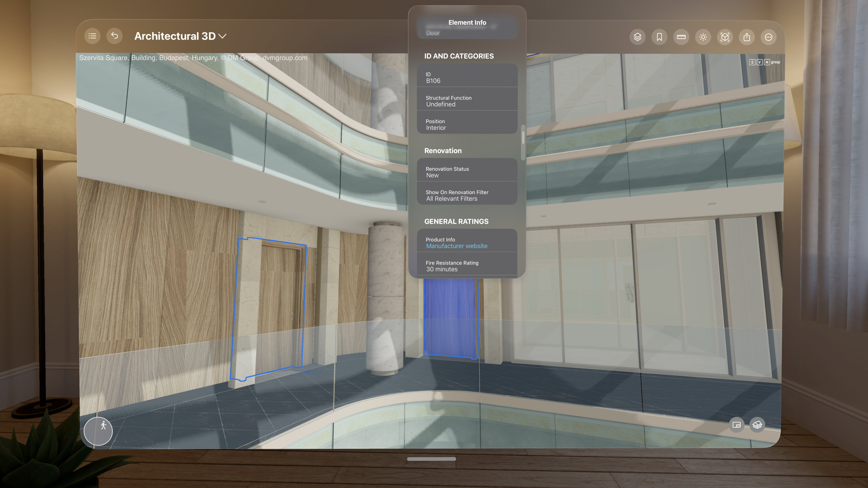The image size is (868, 488).
Task: Open the Bookmarks icon
Action: pos(659,37)
